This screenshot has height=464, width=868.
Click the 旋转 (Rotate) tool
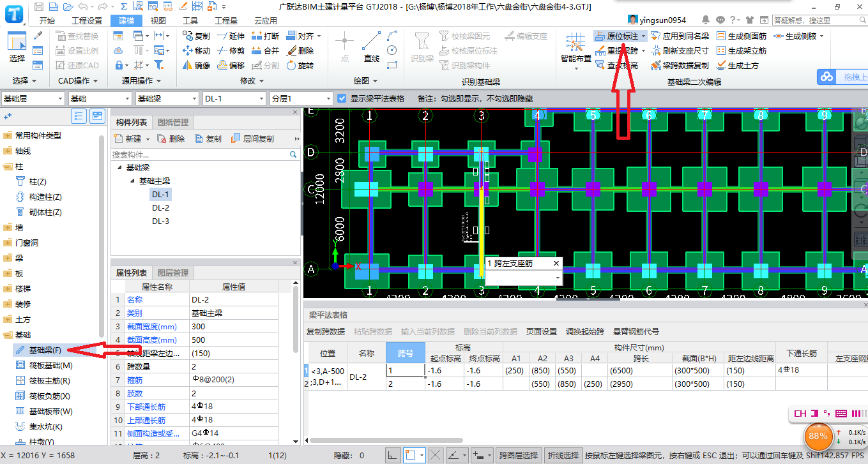[x=300, y=65]
